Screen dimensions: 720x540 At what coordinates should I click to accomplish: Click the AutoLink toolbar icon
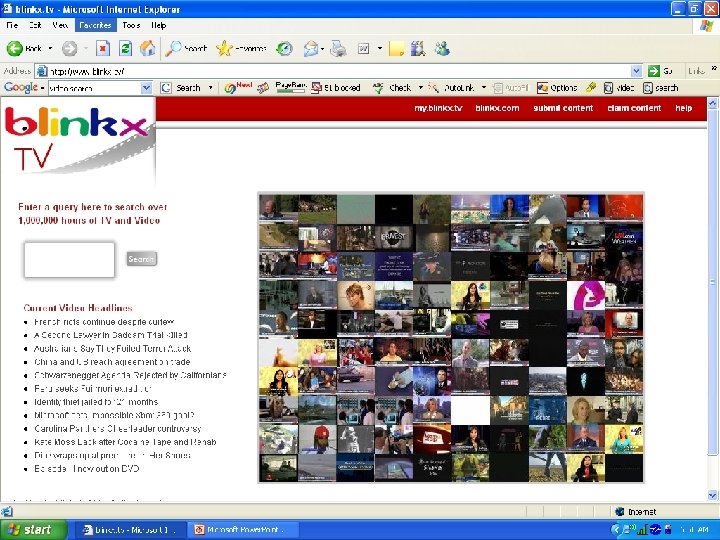pyautogui.click(x=451, y=88)
